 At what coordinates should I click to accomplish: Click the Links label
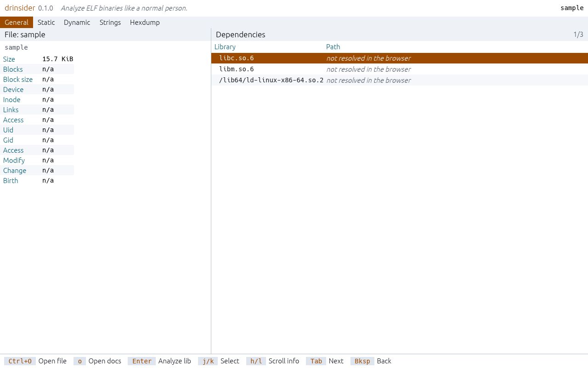coord(11,110)
